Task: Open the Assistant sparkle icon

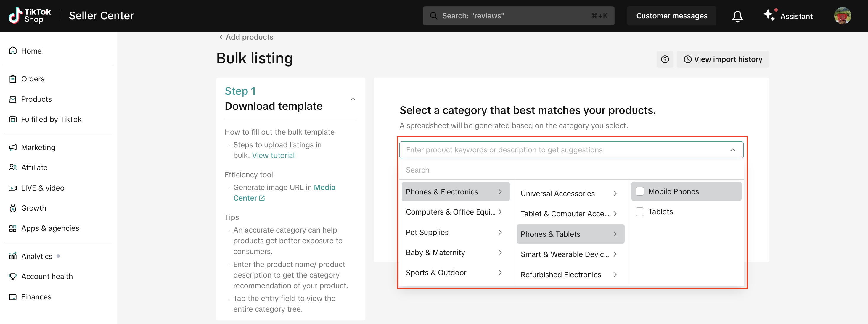Action: (769, 15)
